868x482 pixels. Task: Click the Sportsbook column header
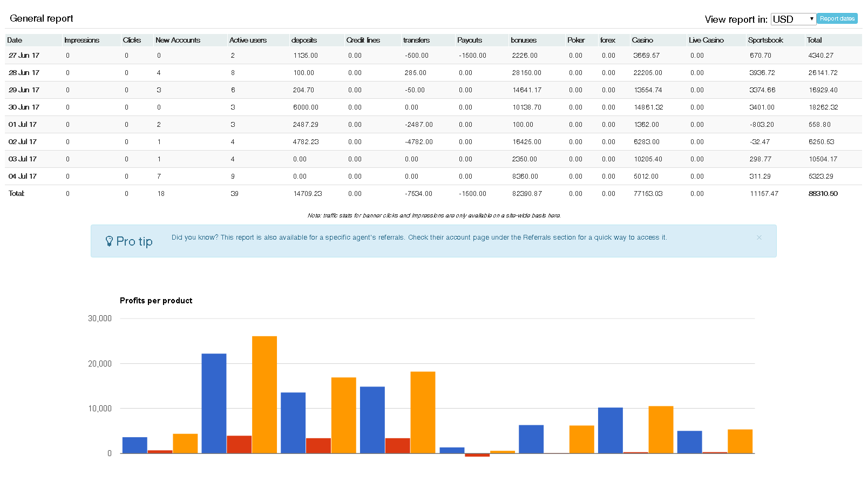[765, 40]
